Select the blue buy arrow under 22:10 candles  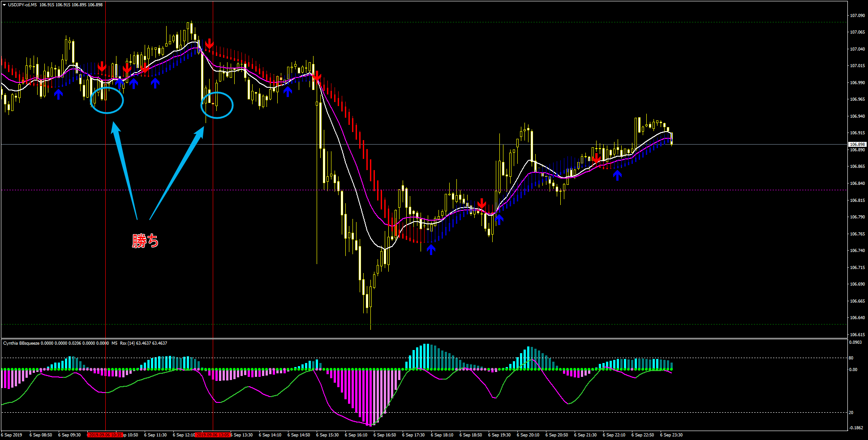click(618, 175)
